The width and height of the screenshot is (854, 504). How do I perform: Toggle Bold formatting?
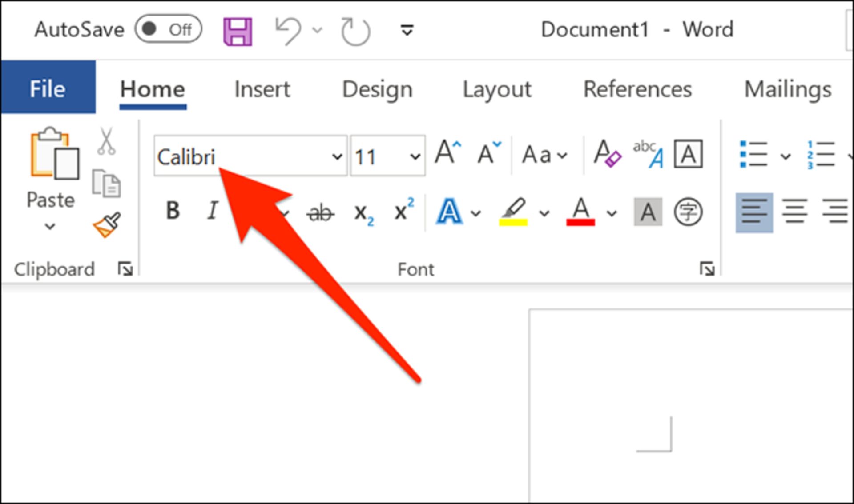[x=173, y=211]
